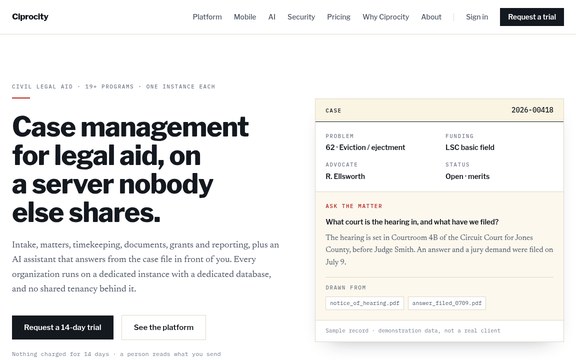Click the 'Sample record' disclaimer text
The image size is (576, 360).
(x=413, y=331)
